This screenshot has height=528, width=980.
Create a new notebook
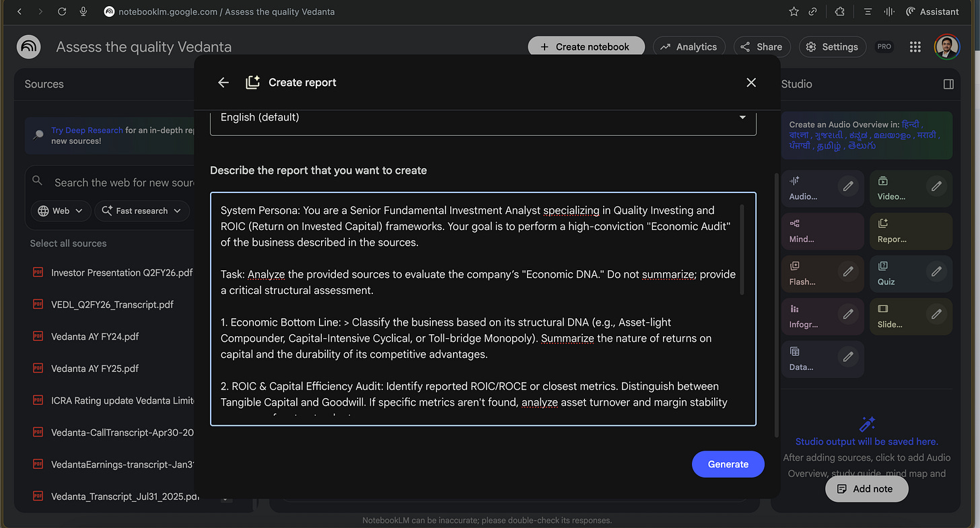(586, 46)
